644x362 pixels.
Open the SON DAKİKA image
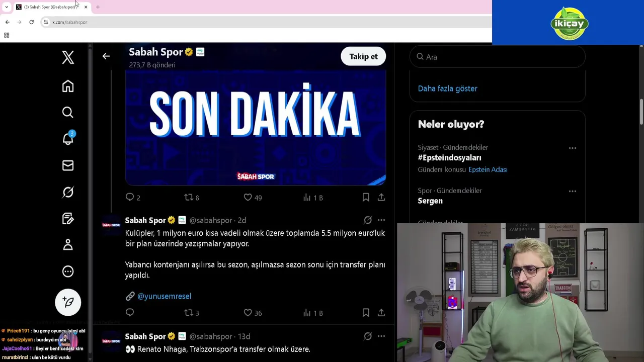click(x=256, y=128)
